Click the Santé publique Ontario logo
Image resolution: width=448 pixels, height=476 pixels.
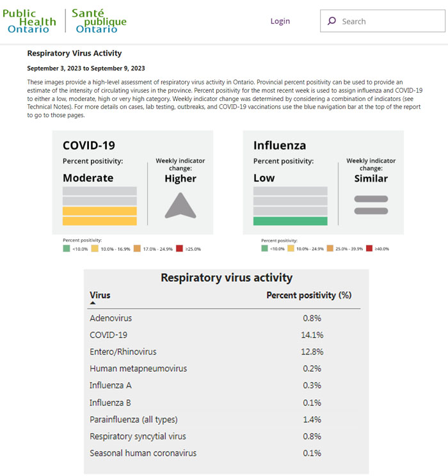click(99, 21)
